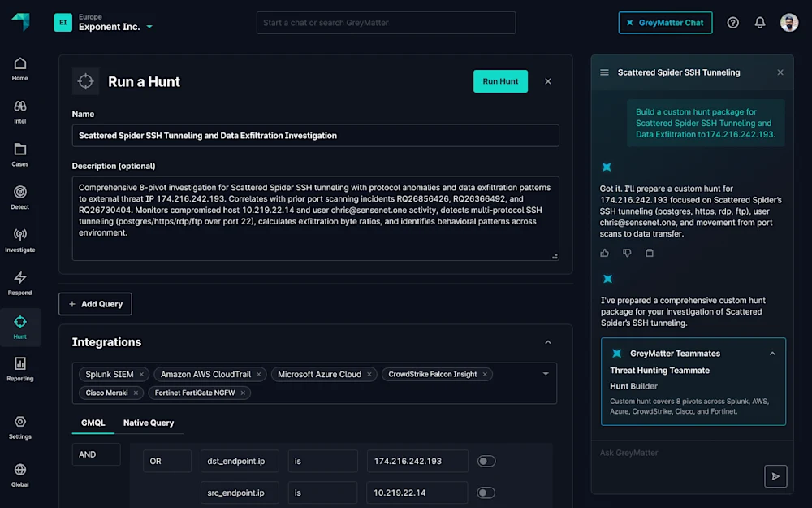Enable the toggle beside src_endpoint.ip value
Image resolution: width=812 pixels, height=508 pixels.
click(x=486, y=493)
